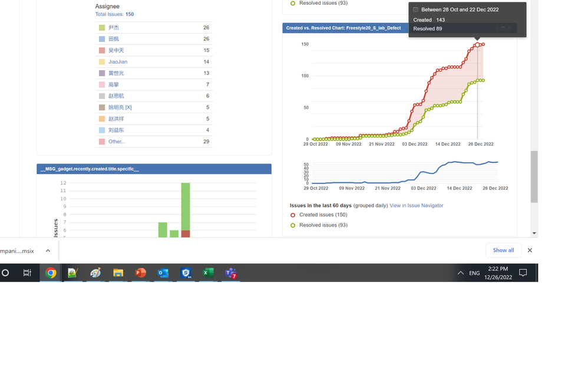Viewport: 588px width, 368px height.
Task: Click the 26 Dec 2022 axis label on main chart
Action: 481,144
